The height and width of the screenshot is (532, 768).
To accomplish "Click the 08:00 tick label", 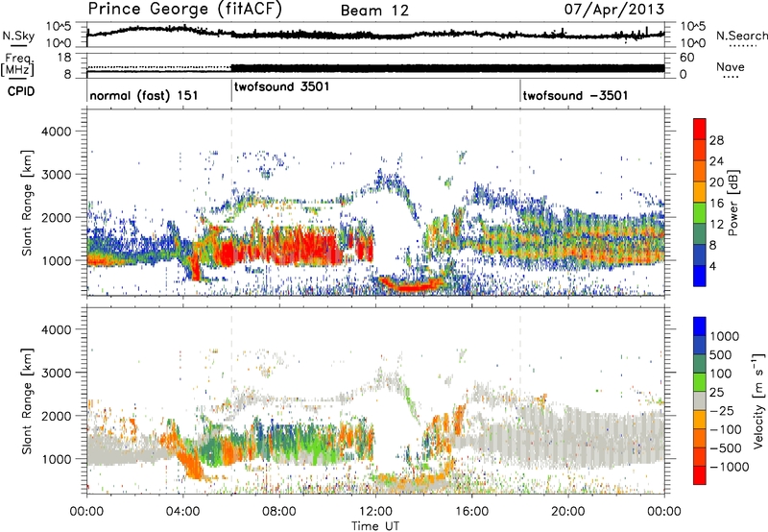I will point(279,512).
